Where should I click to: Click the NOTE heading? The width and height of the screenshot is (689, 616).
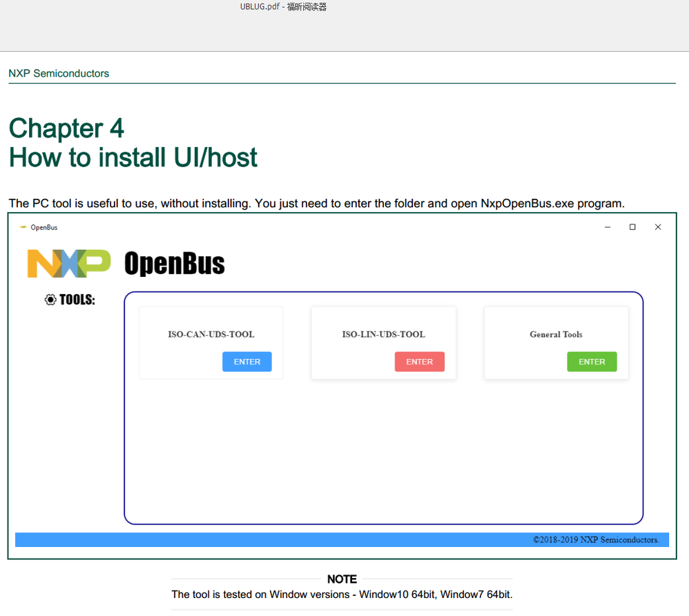tap(342, 579)
